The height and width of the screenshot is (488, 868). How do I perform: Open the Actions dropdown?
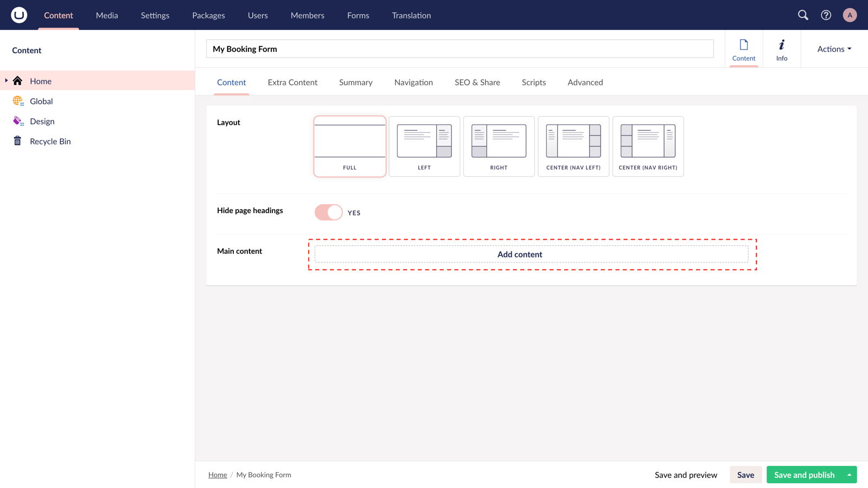(833, 49)
